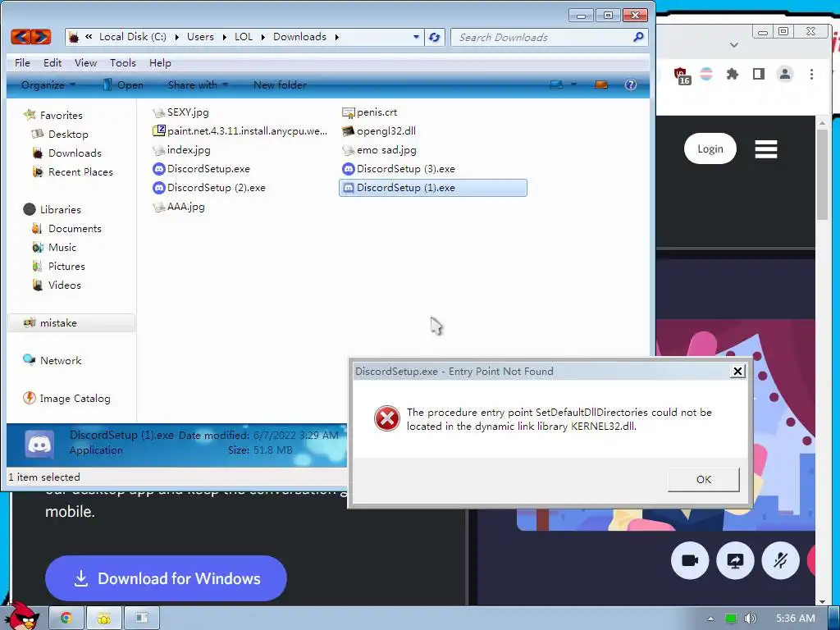Expand the arrow after Local Disk (C:)
The height and width of the screenshot is (630, 840).
[177, 37]
